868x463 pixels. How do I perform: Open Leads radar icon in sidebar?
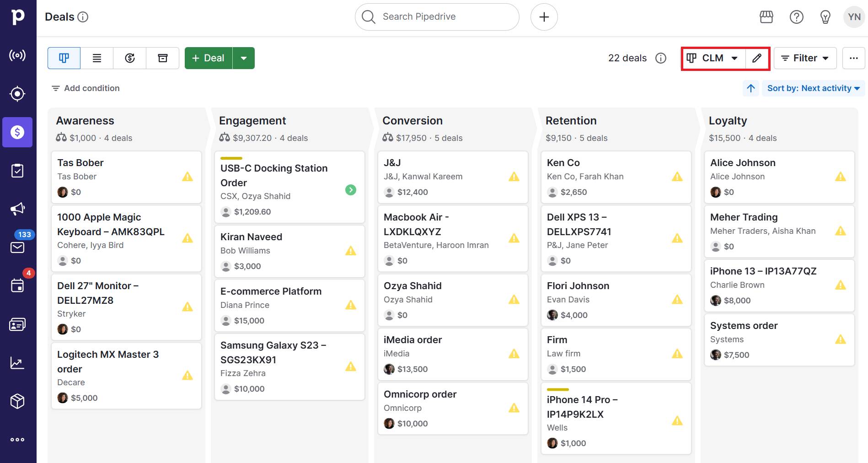click(17, 55)
